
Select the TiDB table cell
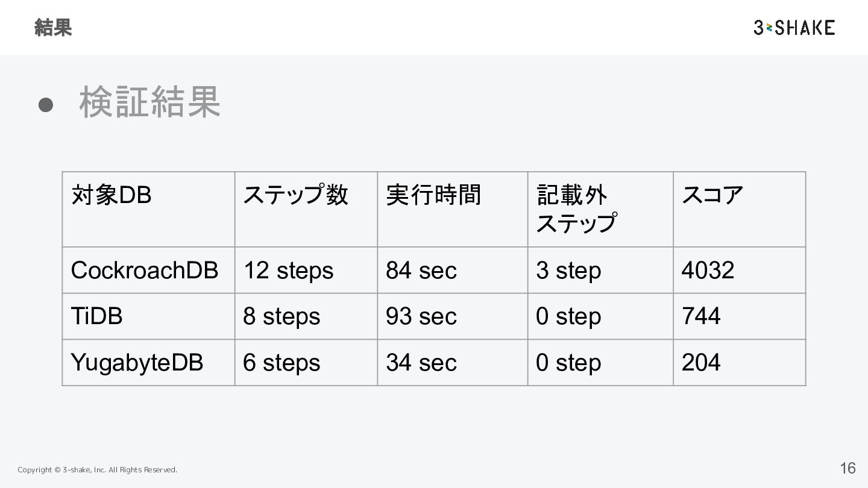[x=97, y=316]
